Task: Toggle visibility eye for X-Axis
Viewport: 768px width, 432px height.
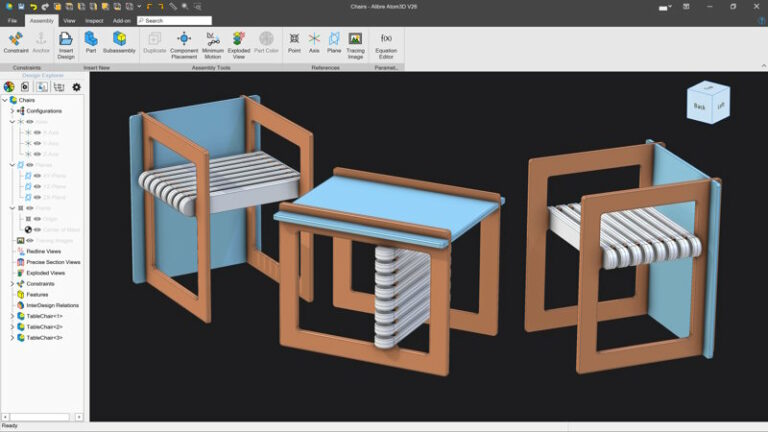Action: [37, 132]
